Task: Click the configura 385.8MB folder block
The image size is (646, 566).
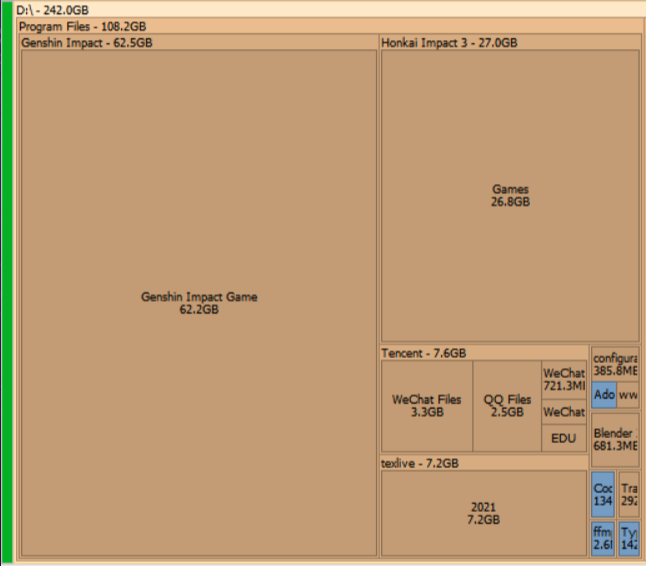Action: pos(615,364)
